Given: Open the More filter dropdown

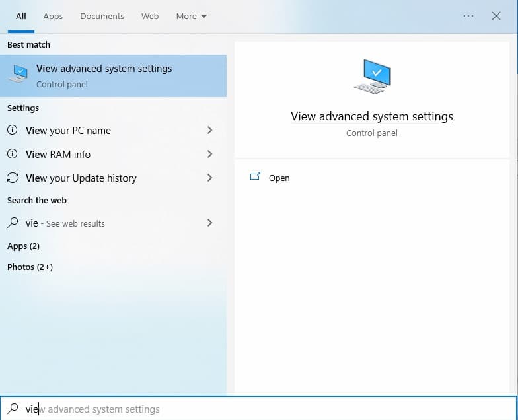Looking at the screenshot, I should click(192, 16).
